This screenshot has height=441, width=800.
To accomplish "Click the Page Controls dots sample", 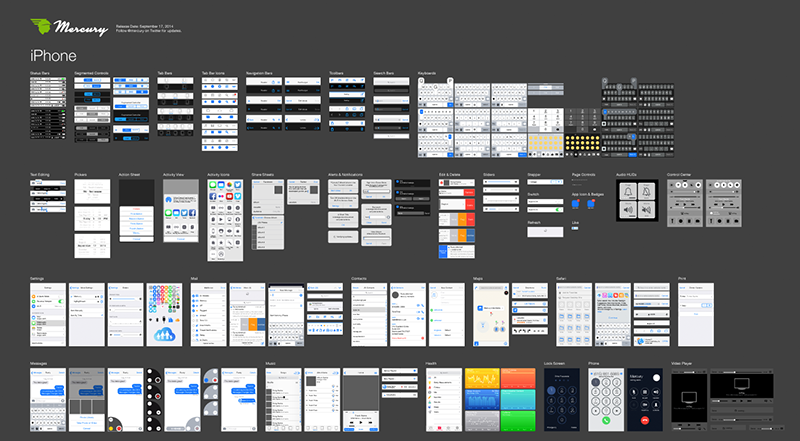I will 580,180.
